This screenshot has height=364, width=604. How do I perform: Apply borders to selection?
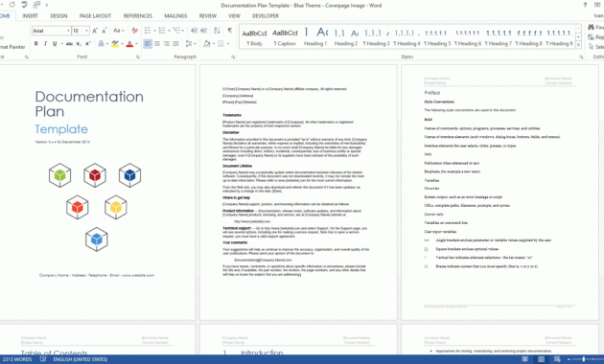pyautogui.click(x=221, y=44)
